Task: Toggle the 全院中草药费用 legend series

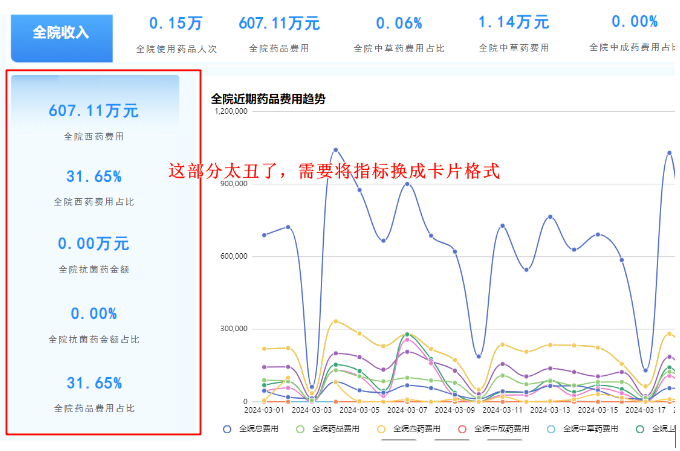Action: pyautogui.click(x=582, y=429)
